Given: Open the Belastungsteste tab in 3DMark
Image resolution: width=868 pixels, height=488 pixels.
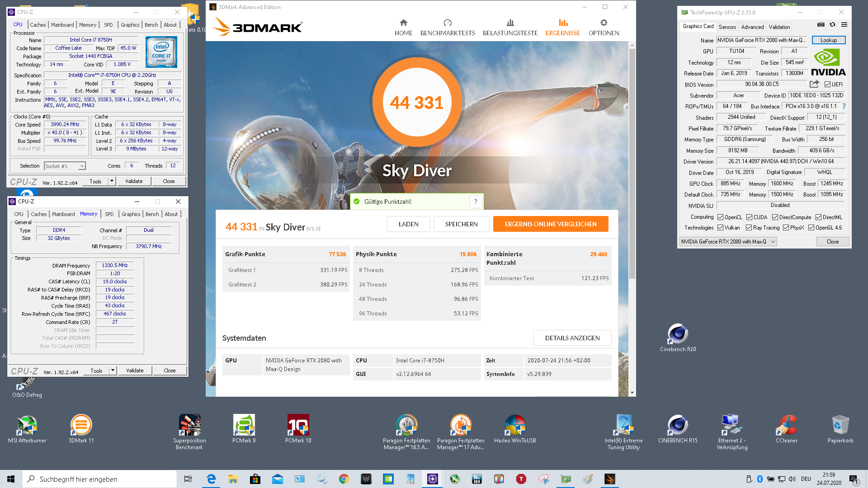Looking at the screenshot, I should coord(510,28).
